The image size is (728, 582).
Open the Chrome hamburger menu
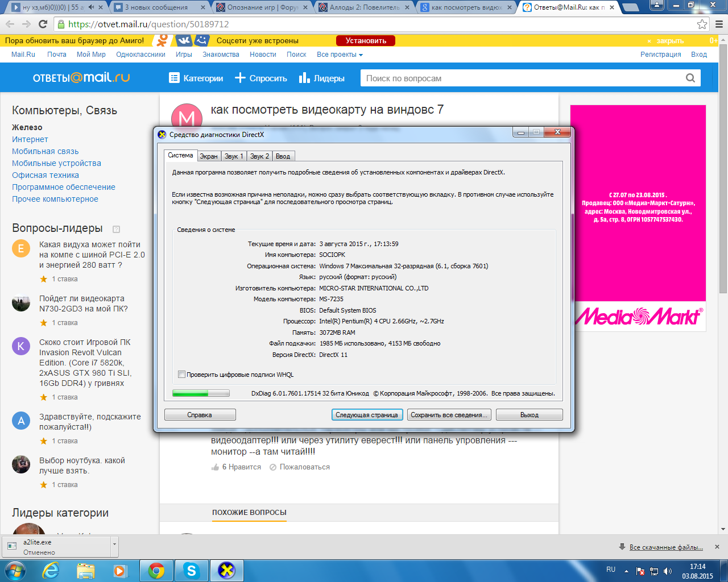point(719,24)
